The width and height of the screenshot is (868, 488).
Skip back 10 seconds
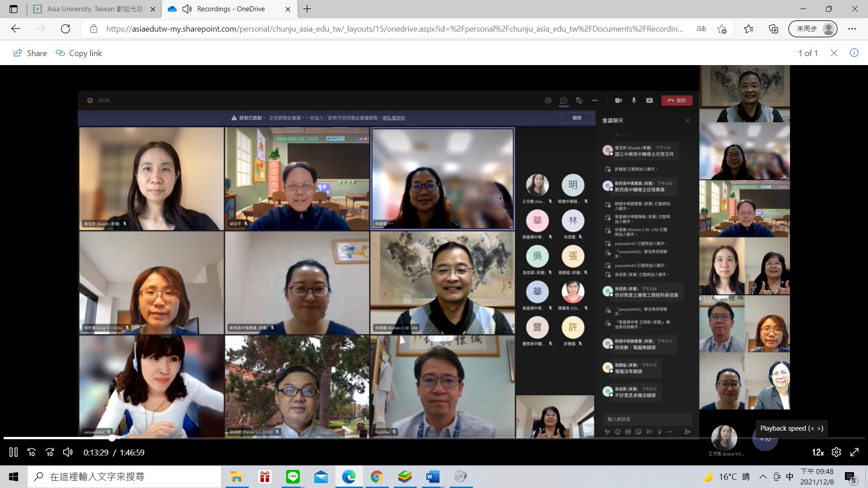(x=32, y=452)
